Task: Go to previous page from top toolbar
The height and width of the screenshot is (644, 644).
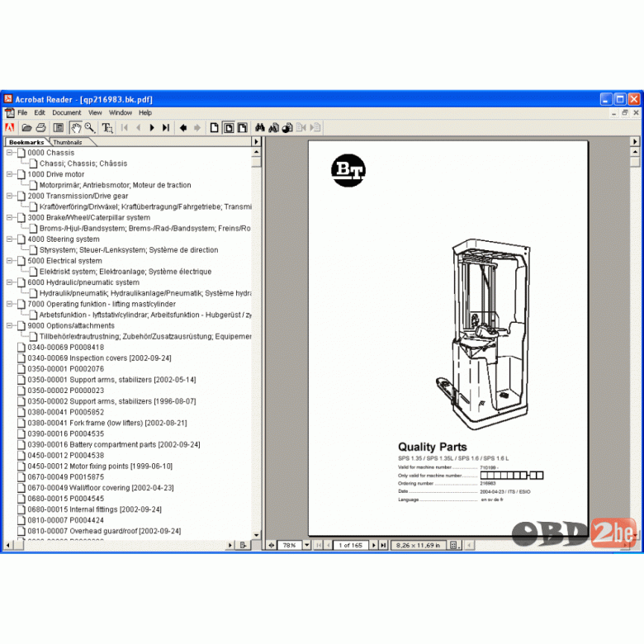Action: point(138,128)
